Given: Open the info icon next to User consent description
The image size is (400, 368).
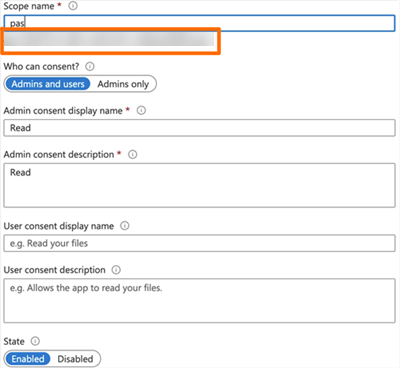Looking at the screenshot, I should click(x=116, y=270).
